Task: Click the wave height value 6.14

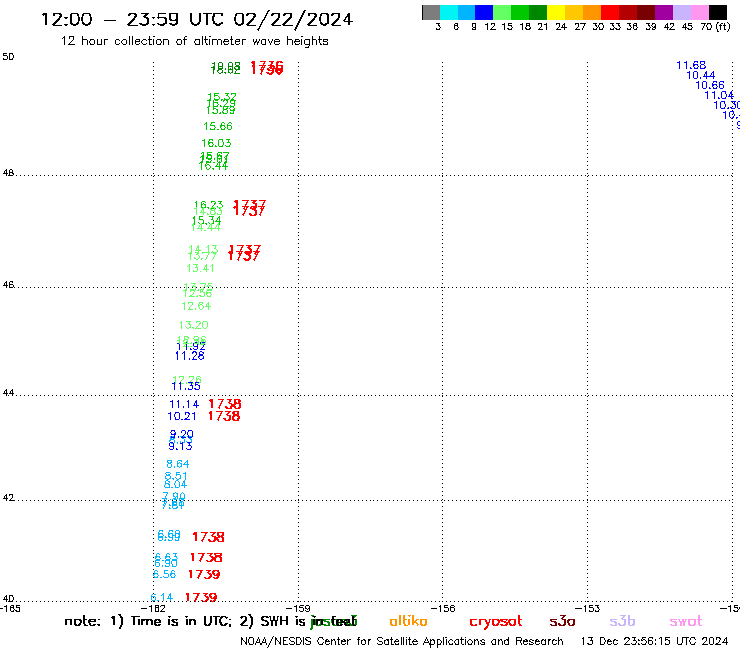Action: click(162, 598)
